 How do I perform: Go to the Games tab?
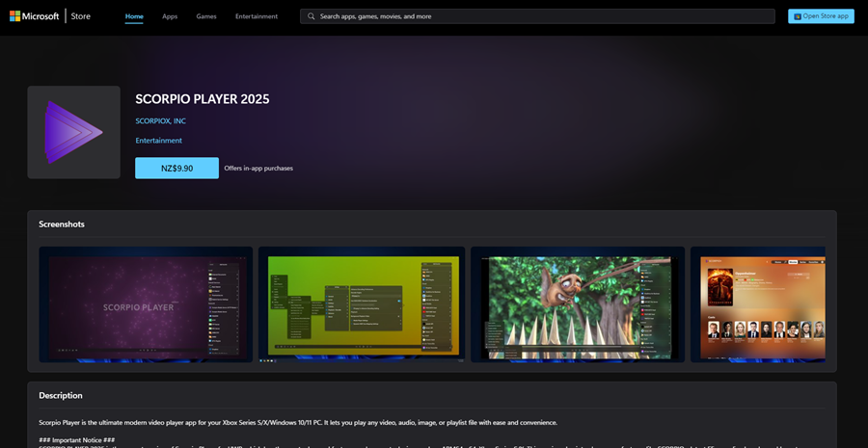pyautogui.click(x=206, y=16)
